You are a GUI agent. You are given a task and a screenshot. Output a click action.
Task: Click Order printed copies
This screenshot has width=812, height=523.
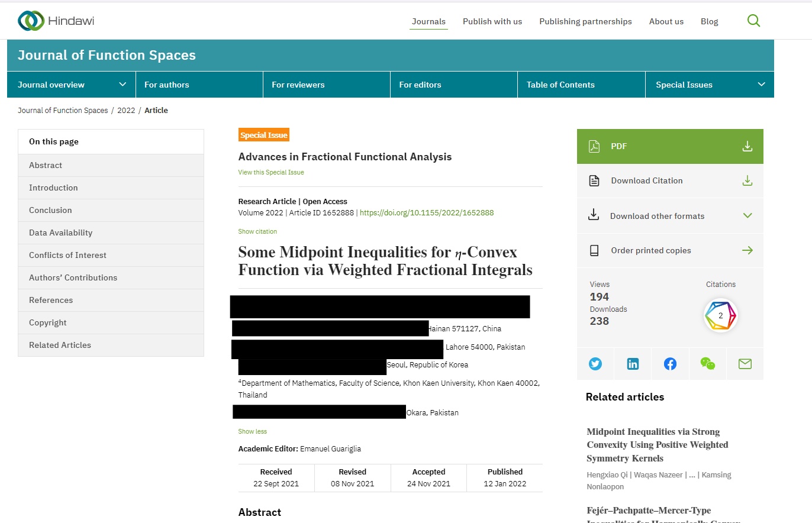coord(670,250)
